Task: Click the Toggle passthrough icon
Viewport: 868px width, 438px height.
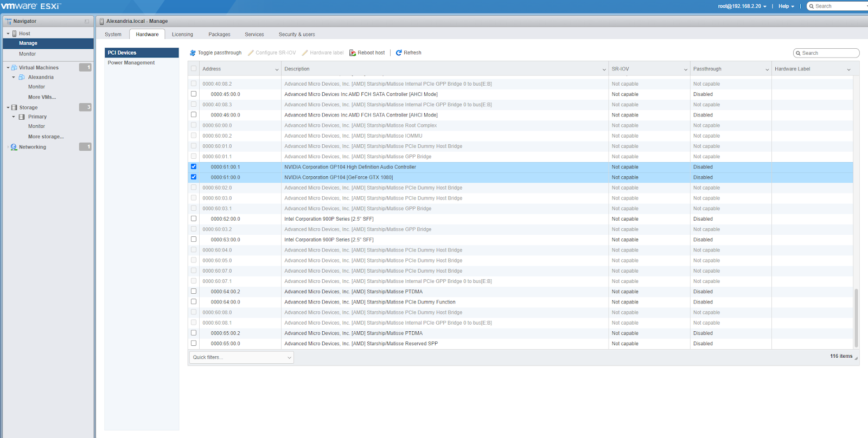Action: [x=193, y=53]
